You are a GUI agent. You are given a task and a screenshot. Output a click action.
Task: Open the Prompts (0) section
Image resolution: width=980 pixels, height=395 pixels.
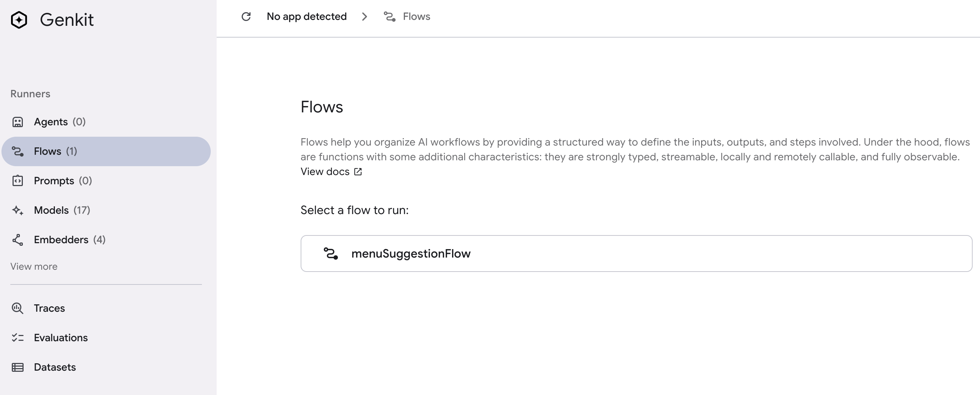106,181
